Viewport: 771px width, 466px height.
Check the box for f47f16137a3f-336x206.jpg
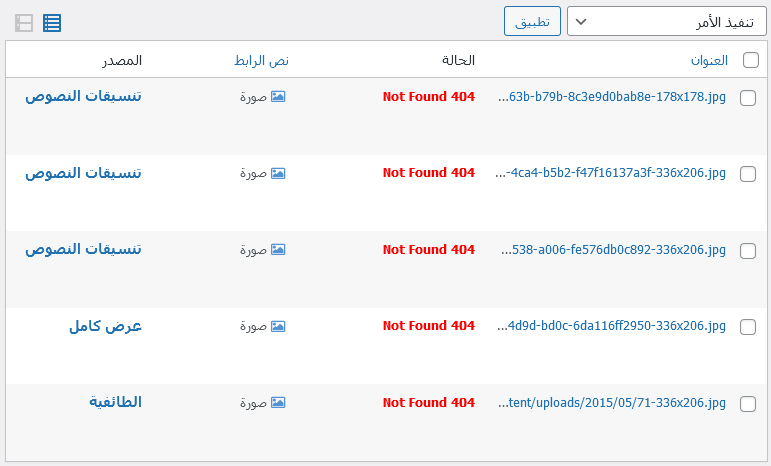748,174
